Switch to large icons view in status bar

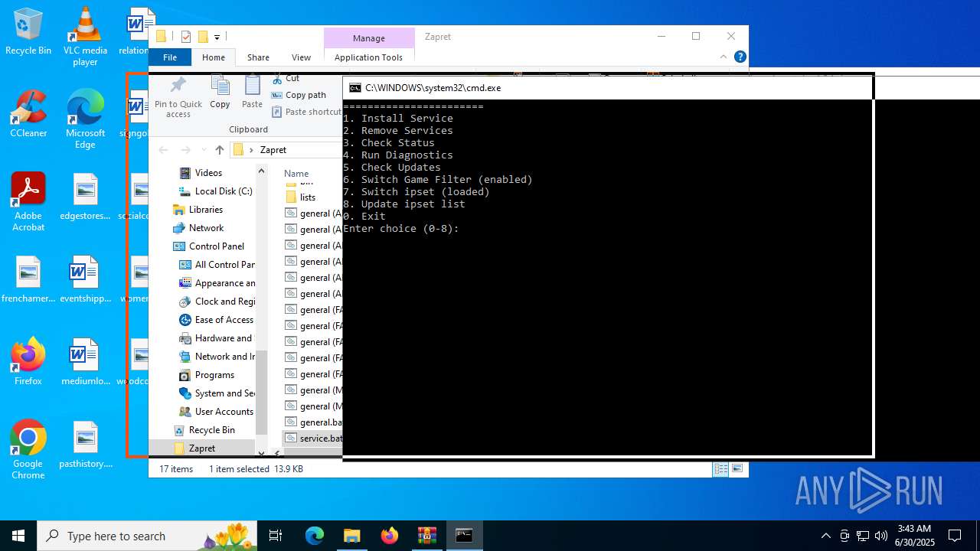737,469
